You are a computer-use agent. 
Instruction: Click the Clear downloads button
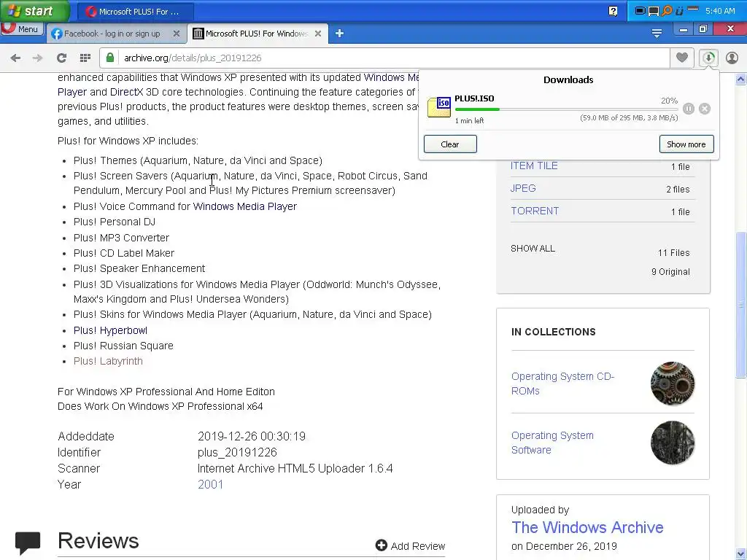click(x=450, y=144)
